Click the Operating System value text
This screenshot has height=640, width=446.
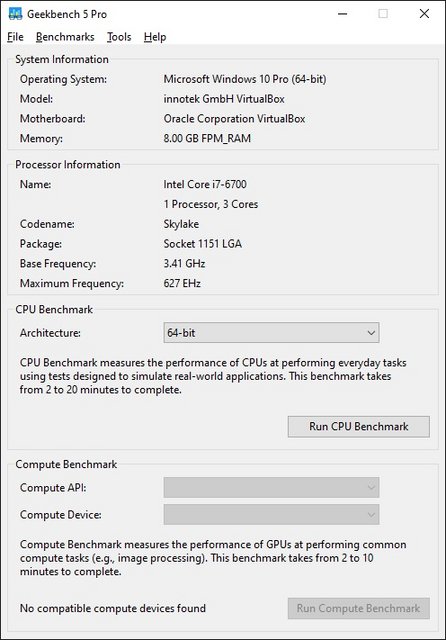(x=245, y=79)
